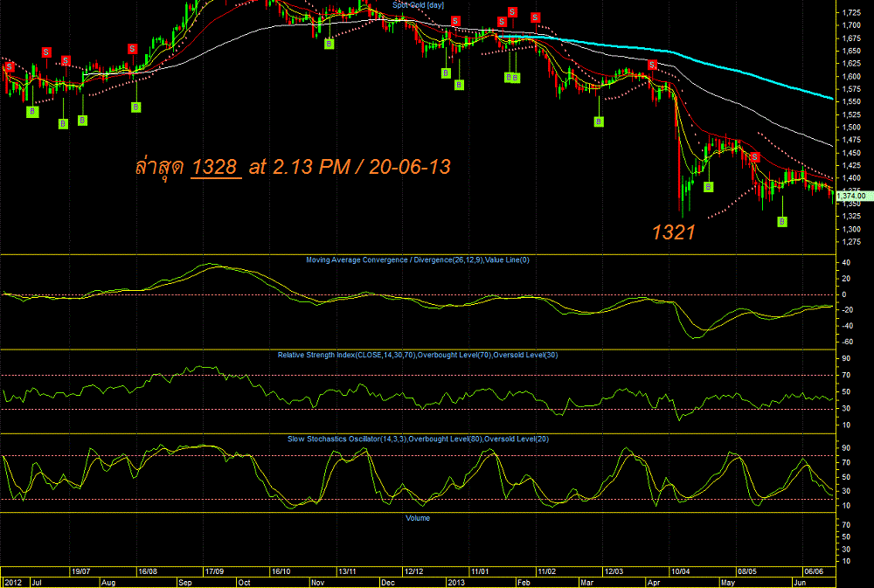
Task: Click the 12/12 date label on the time axis
Action: pyautogui.click(x=413, y=571)
